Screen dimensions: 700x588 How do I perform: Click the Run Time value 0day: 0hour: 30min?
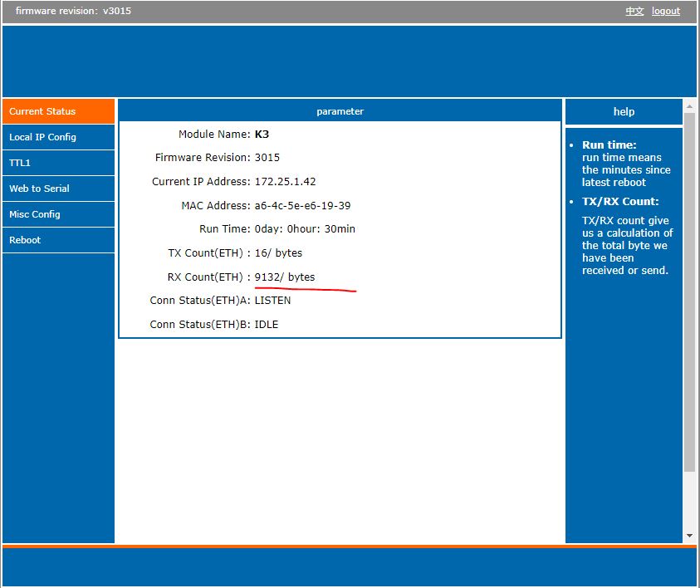tap(305, 229)
